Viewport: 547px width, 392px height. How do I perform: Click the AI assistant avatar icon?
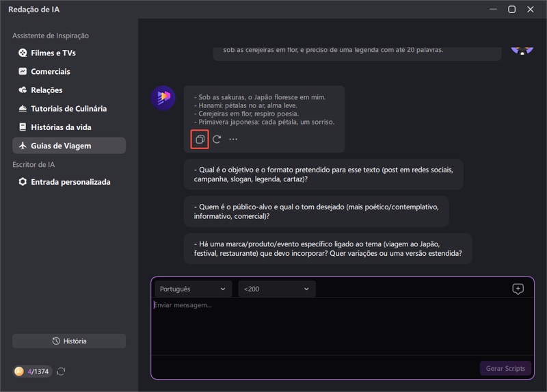click(x=163, y=98)
